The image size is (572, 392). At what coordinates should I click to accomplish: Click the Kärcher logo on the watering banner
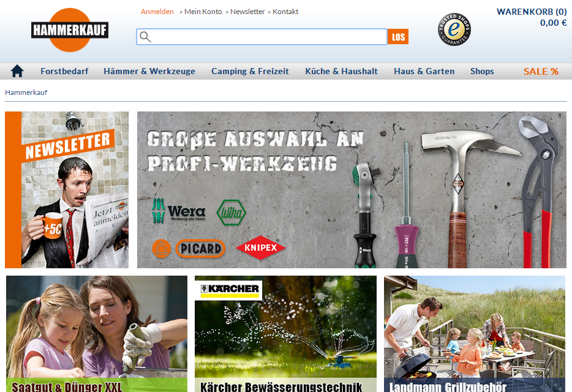point(229,290)
